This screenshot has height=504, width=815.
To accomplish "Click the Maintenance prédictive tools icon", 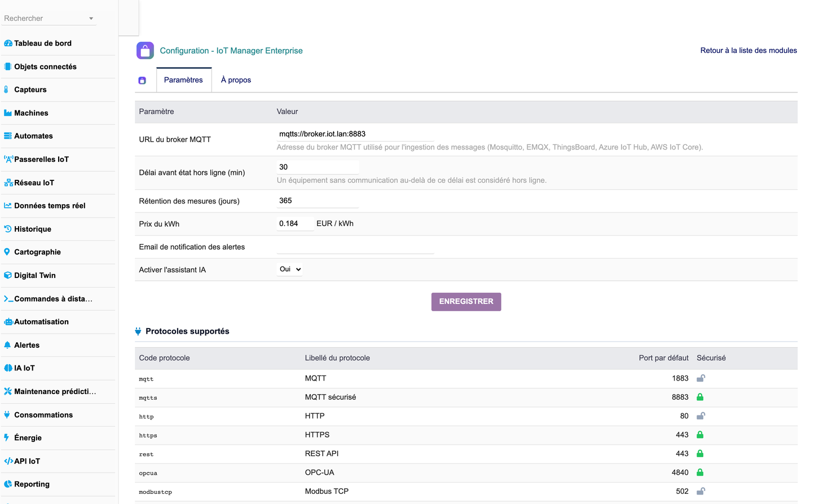I will pos(8,391).
